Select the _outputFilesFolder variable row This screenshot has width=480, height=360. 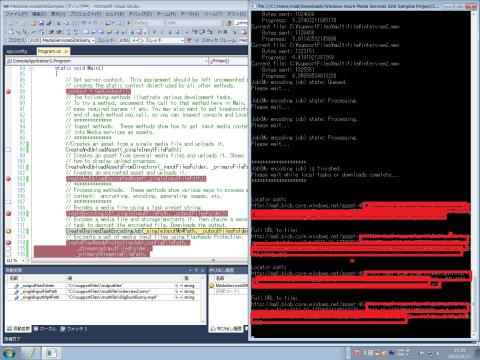coord(104,286)
